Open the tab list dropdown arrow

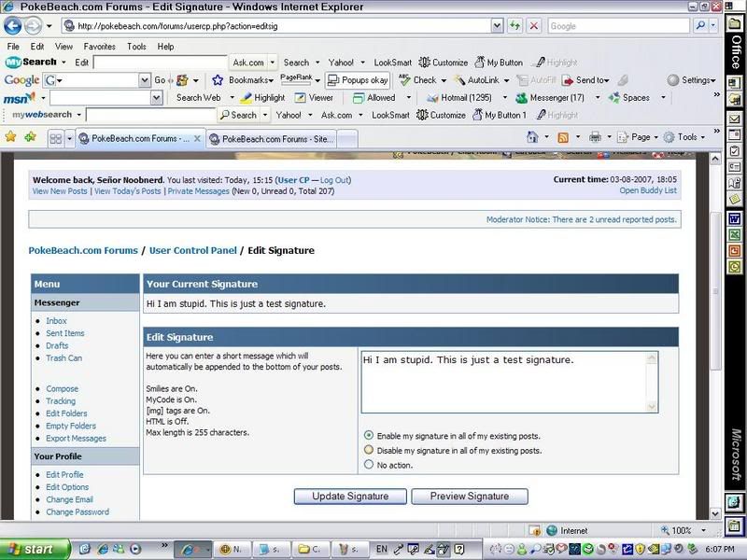[69, 138]
